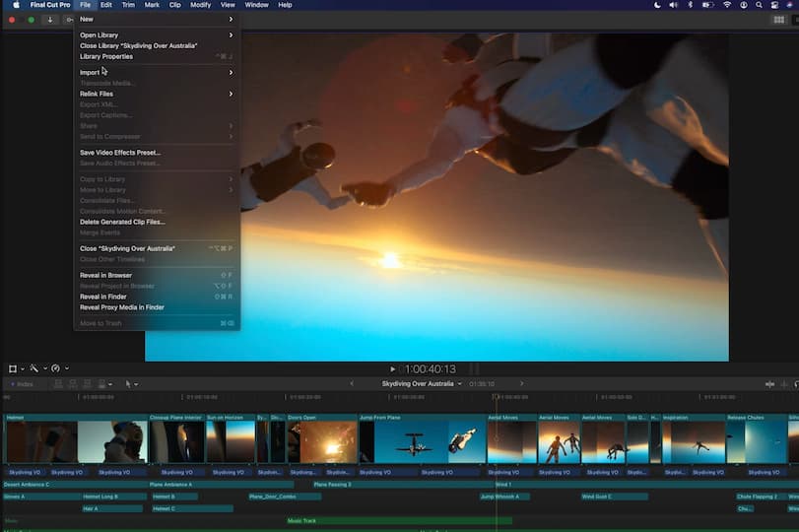Image resolution: width=799 pixels, height=532 pixels.
Task: Go back in timeline history
Action: pos(353,383)
